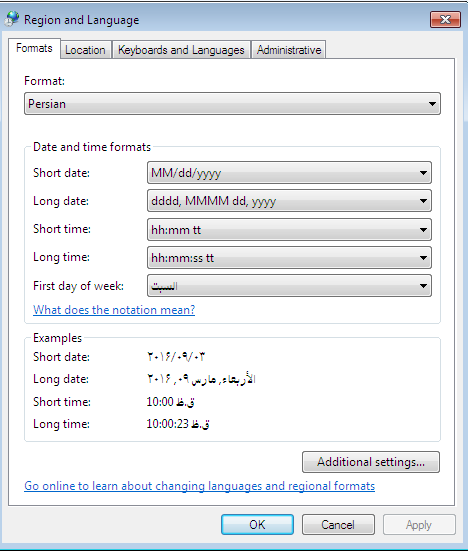Select the Formats tab
The height and width of the screenshot is (551, 468).
point(34,48)
